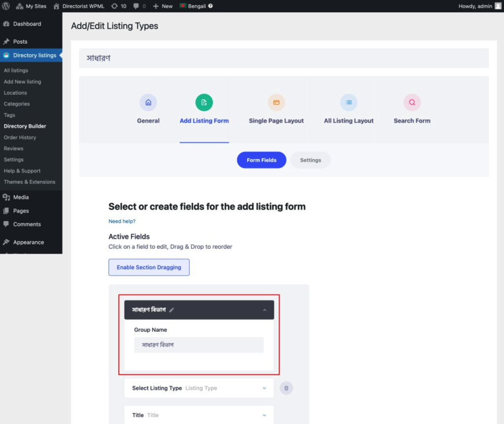Viewport: 504px width, 424px height.
Task: Switch to the General tab label
Action: [148, 121]
